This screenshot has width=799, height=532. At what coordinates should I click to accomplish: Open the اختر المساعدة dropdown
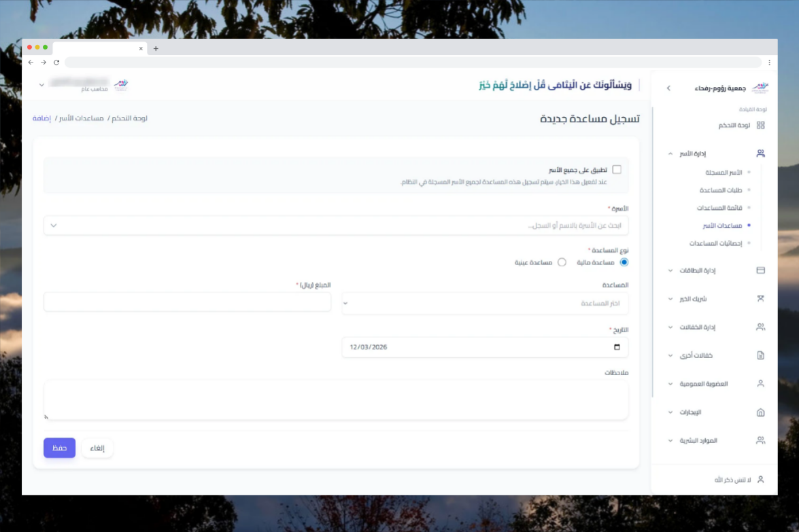485,304
